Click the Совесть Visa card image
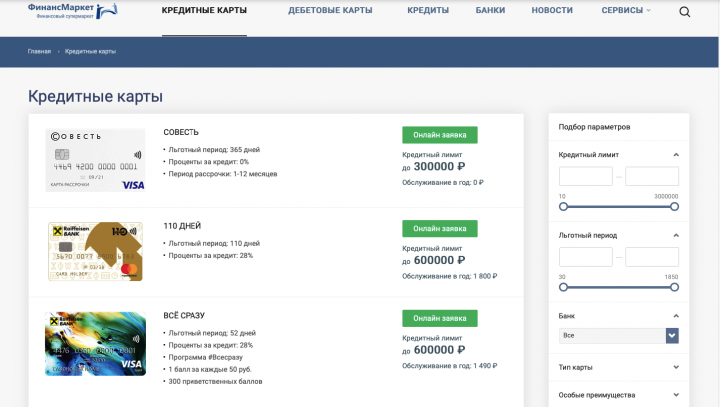Viewport: 720px width, 407px height. pos(96,160)
